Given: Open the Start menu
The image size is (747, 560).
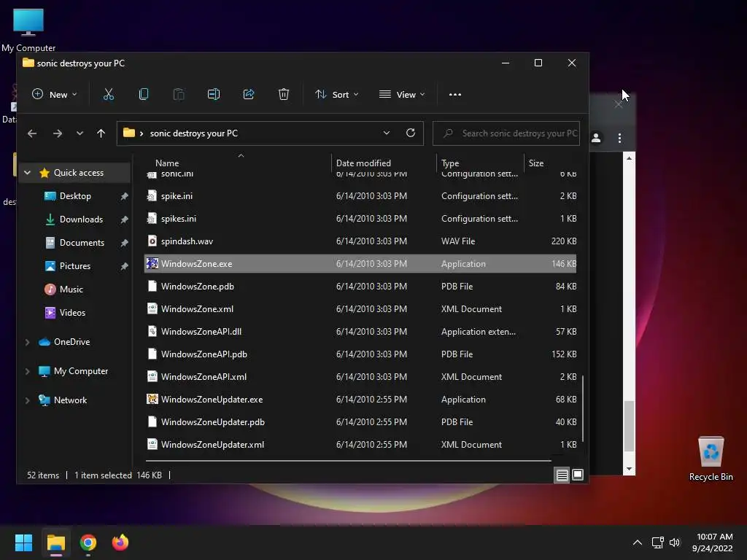Looking at the screenshot, I should pos(23,542).
